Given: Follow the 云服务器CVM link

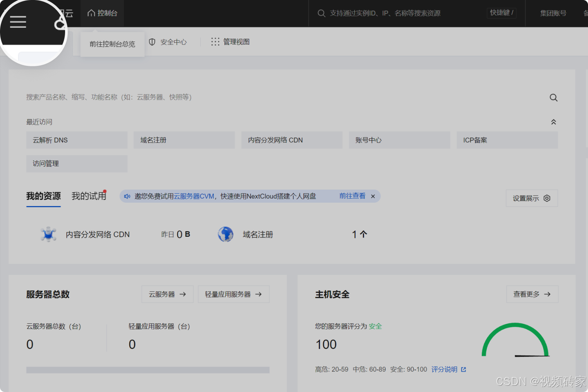Looking at the screenshot, I should (x=194, y=196).
